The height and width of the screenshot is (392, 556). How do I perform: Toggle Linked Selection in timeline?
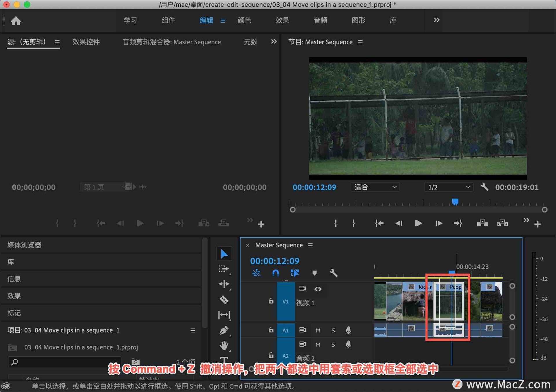click(295, 273)
